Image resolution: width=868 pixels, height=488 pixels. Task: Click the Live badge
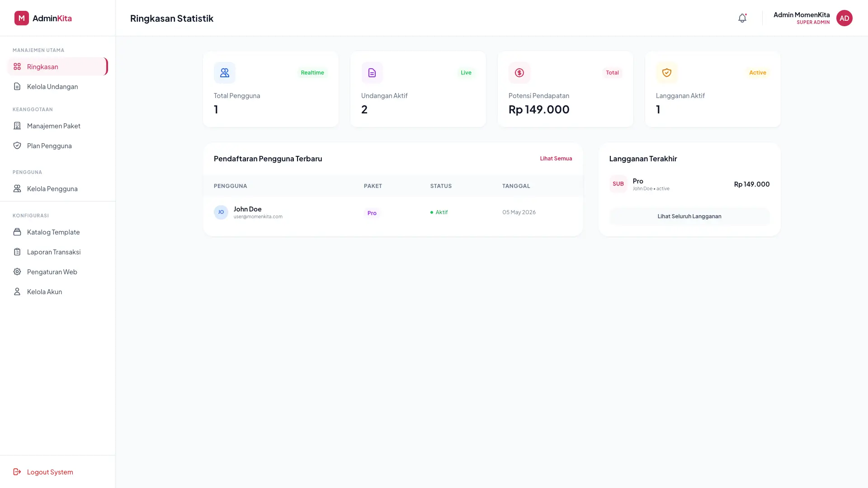click(x=466, y=73)
